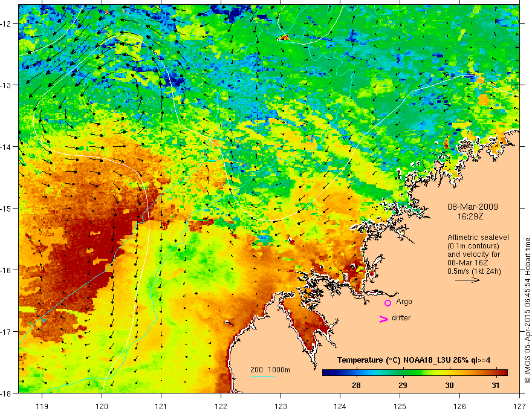Viewport: 532px width, 411px height.
Task: Click latitude axis label '-13'
Action: (x=6, y=85)
